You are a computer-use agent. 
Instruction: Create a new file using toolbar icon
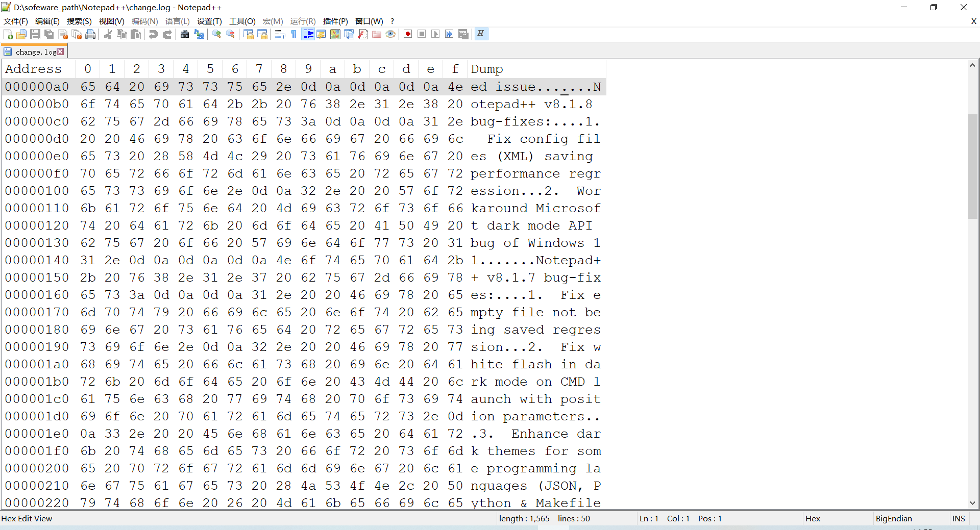point(8,34)
